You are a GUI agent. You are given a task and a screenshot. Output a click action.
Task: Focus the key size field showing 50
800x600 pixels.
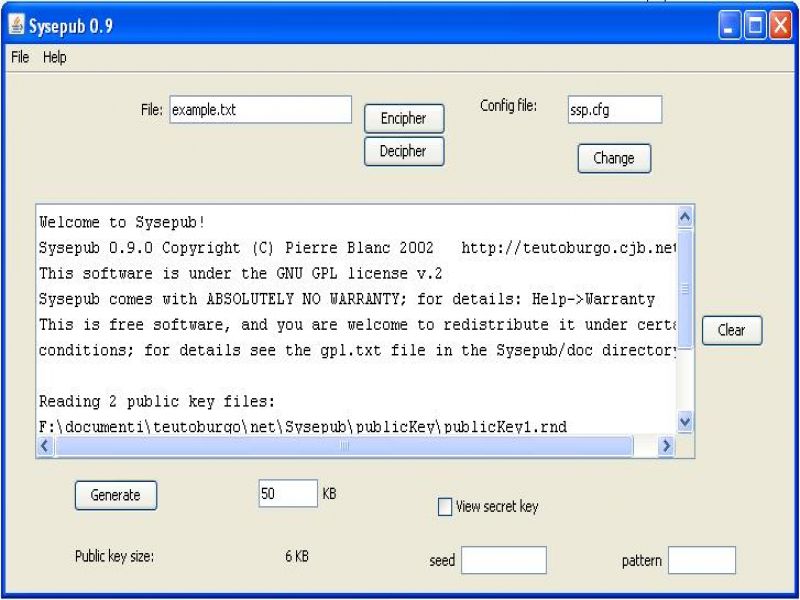(288, 493)
